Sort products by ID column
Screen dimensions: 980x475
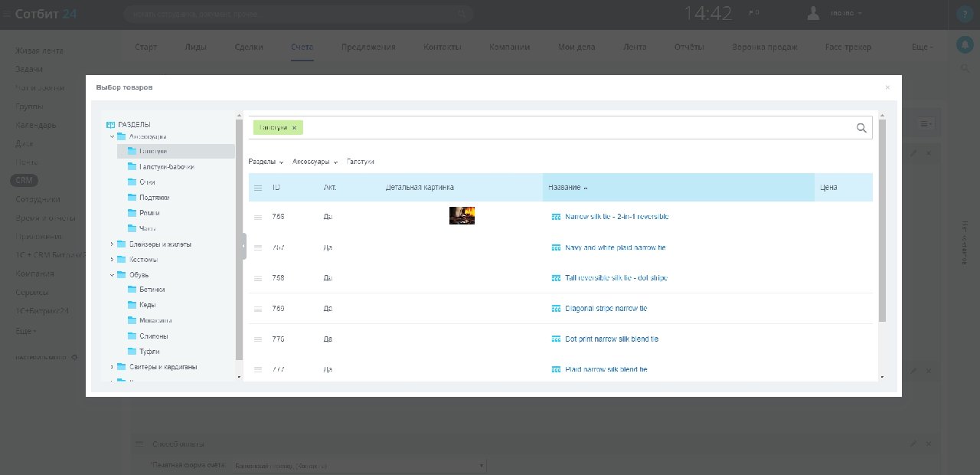[276, 188]
